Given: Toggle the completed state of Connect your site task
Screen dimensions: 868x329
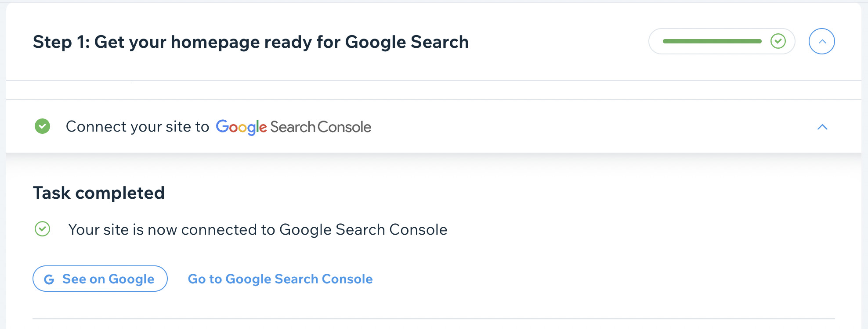Looking at the screenshot, I should (42, 127).
